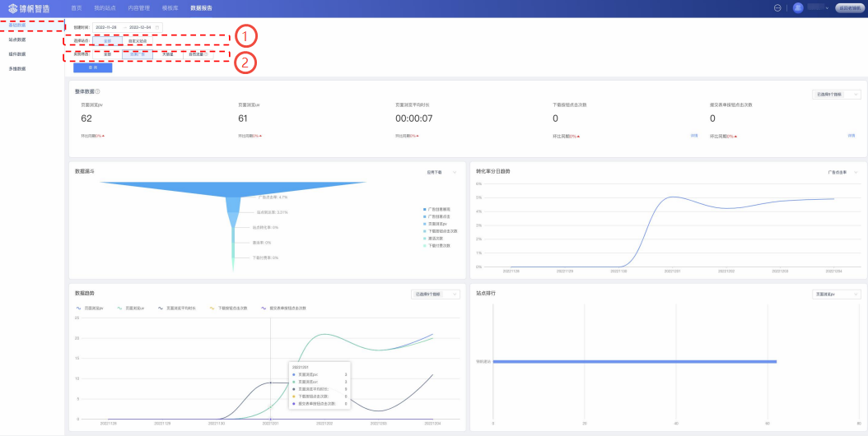Click 页面浏览pv value 62
Image resolution: width=868 pixels, height=436 pixels.
[86, 118]
